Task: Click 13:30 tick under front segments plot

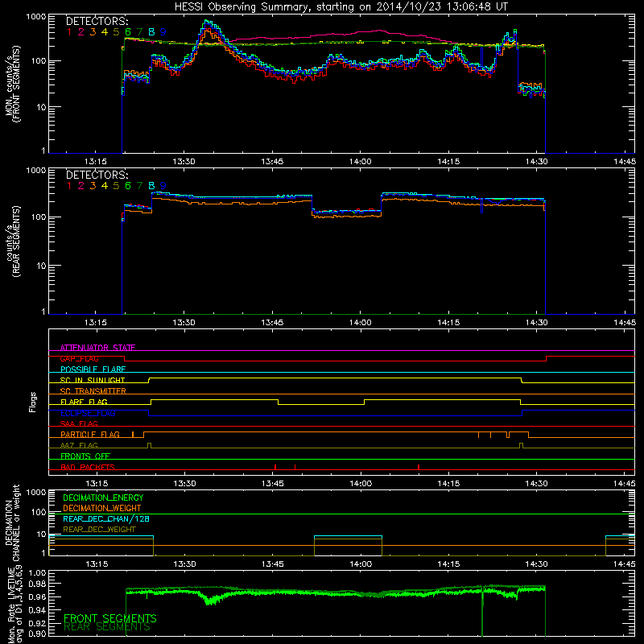Action: pos(184,162)
